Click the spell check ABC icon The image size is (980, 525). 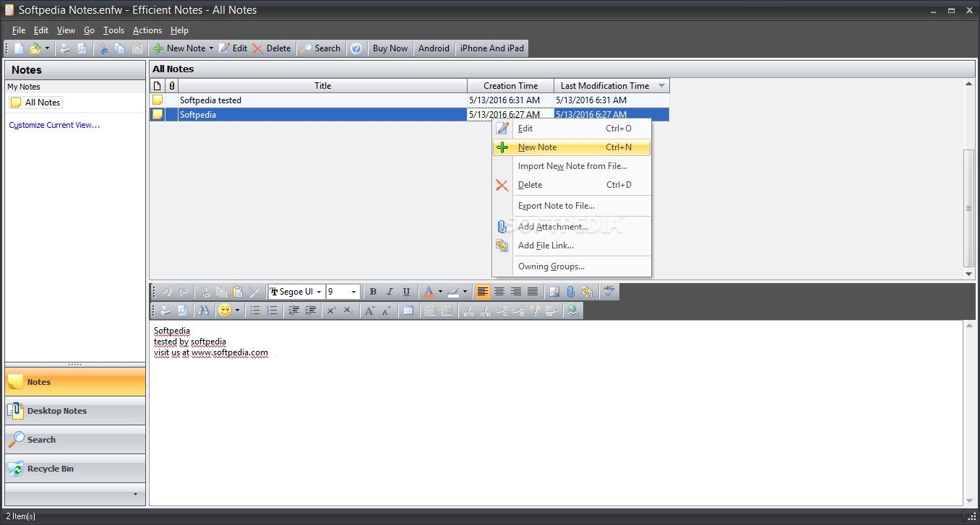(609, 292)
